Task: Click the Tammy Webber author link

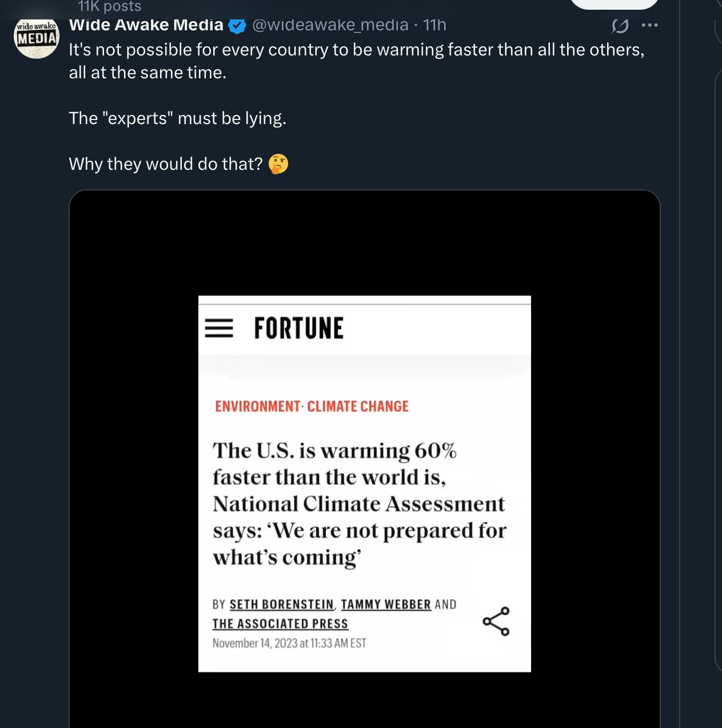Action: (386, 604)
